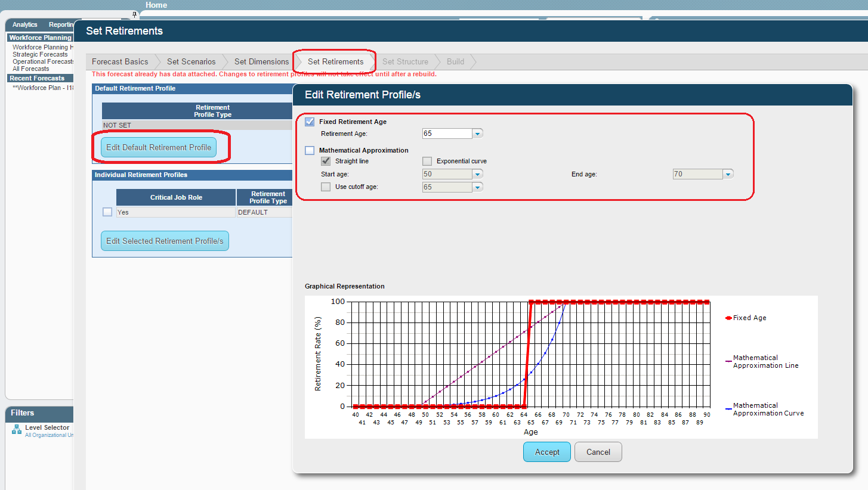Screen dimensions: 868x490
Task: Click the Start age field showing 50
Action: click(x=447, y=174)
